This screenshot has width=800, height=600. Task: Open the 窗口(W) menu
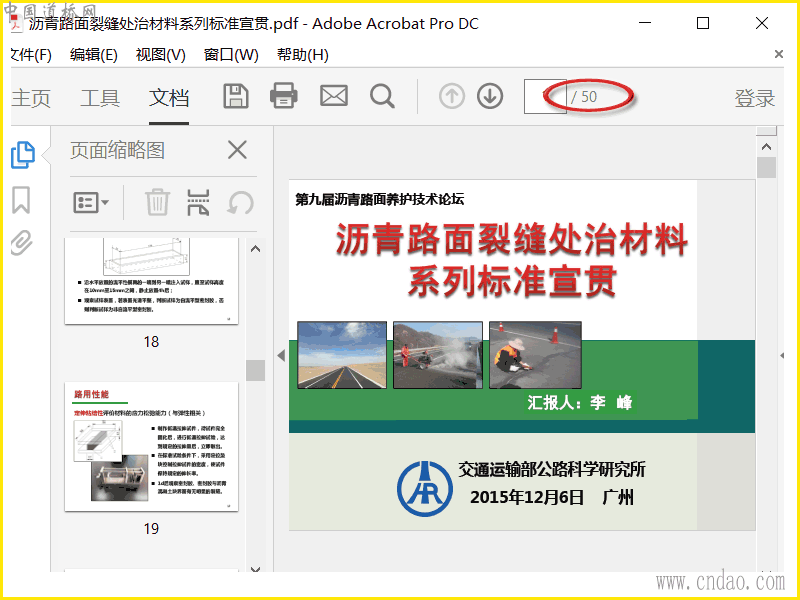tap(231, 55)
